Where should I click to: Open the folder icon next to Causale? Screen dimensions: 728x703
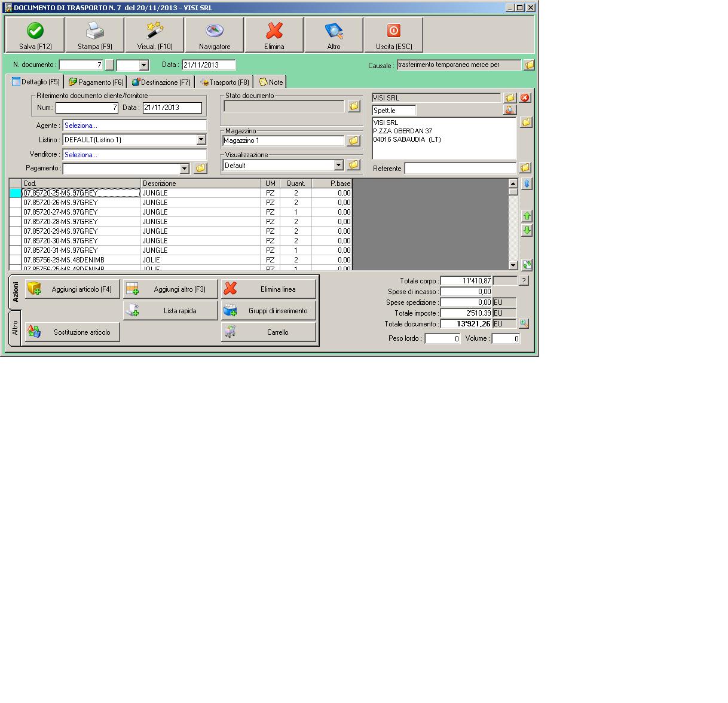(x=529, y=65)
